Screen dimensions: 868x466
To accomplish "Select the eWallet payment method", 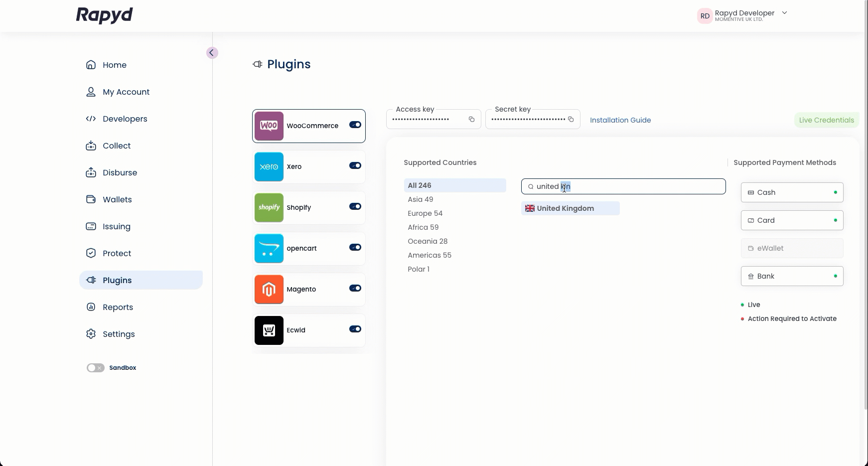I will click(x=792, y=248).
